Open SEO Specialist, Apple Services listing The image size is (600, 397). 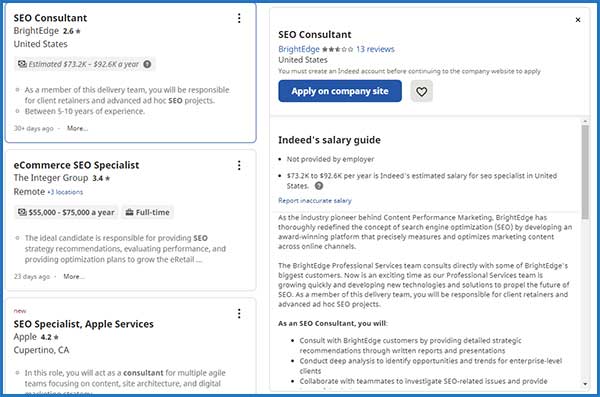coord(83,324)
